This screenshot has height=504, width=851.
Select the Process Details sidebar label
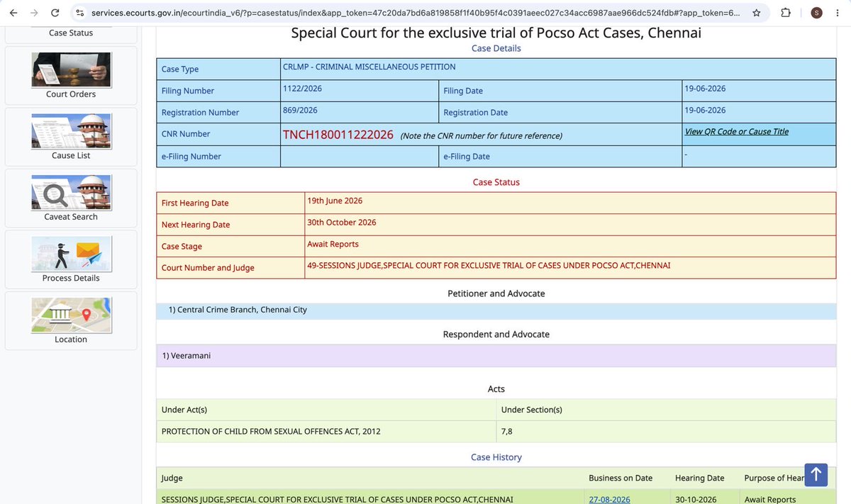pyautogui.click(x=71, y=278)
